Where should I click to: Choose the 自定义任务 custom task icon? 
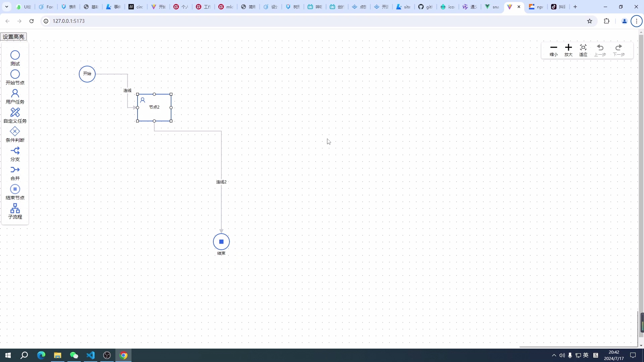tap(15, 112)
